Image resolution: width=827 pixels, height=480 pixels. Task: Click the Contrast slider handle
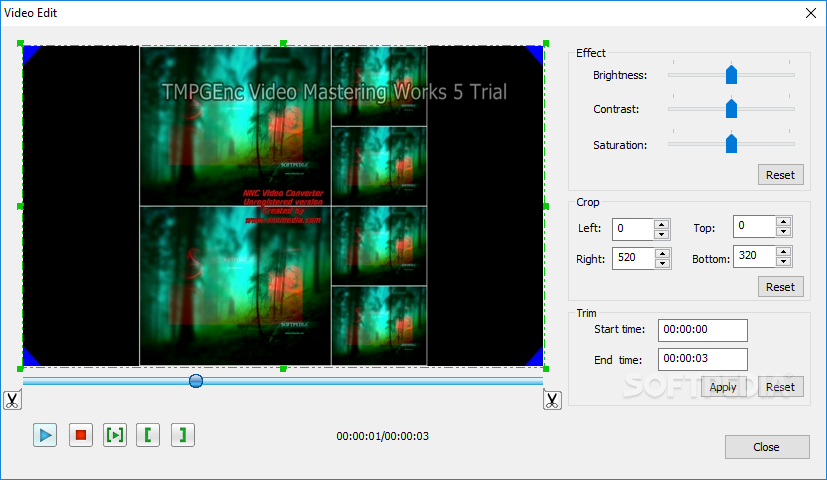click(731, 109)
